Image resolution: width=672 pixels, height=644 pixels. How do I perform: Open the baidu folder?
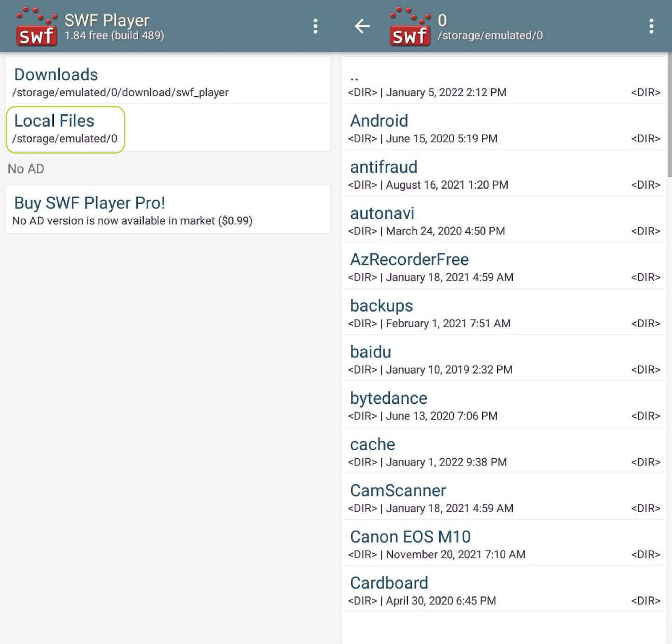click(x=504, y=358)
